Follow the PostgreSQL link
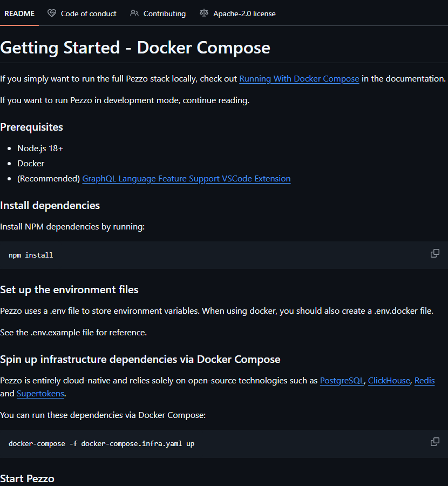The height and width of the screenshot is (486, 448). (x=342, y=381)
